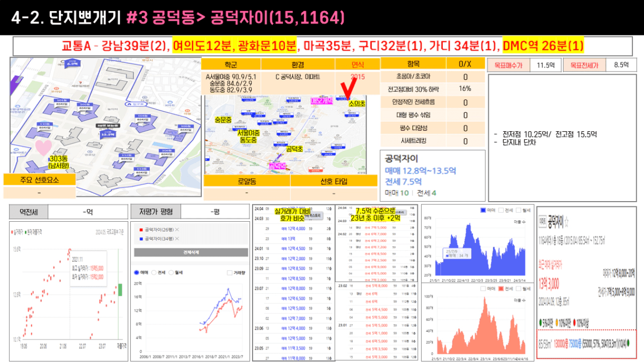Image resolution: width=644 pixels, height=362 pixels.
Task: Open the 전세 5억 1,000 transaction row
Action: 377,333
